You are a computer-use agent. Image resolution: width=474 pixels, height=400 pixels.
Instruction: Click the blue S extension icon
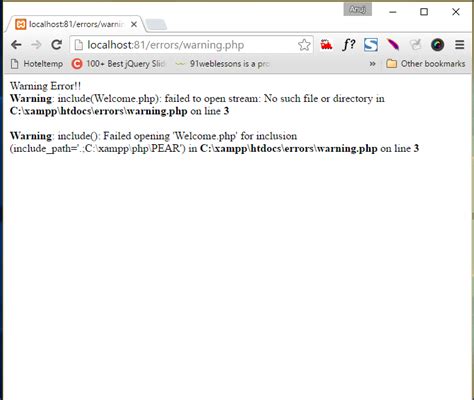tap(371, 45)
